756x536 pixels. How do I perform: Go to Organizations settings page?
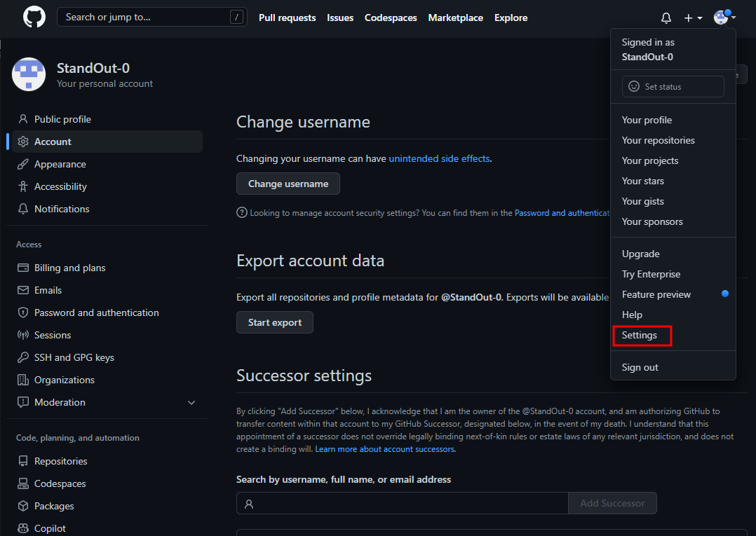(107, 380)
